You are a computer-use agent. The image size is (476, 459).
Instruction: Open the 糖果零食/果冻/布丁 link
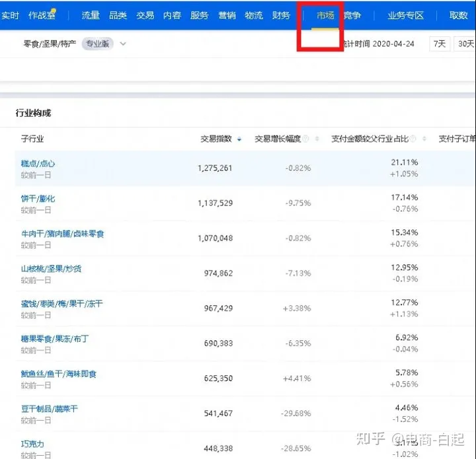click(x=55, y=339)
